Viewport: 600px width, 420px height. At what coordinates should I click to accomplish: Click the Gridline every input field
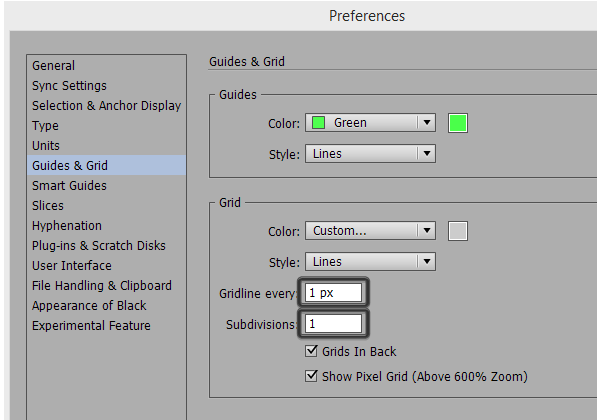tap(334, 293)
